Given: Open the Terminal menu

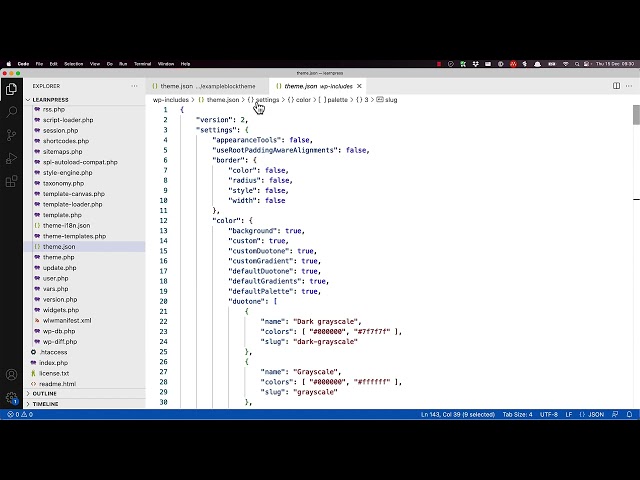Looking at the screenshot, I should (x=142, y=64).
